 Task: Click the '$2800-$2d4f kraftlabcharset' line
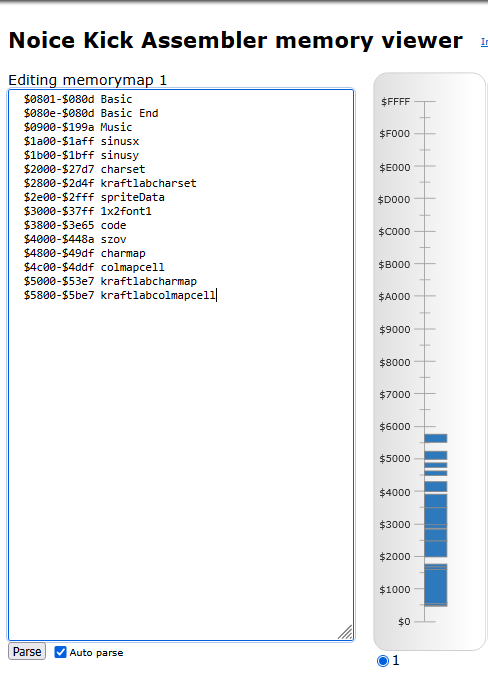click(110, 183)
